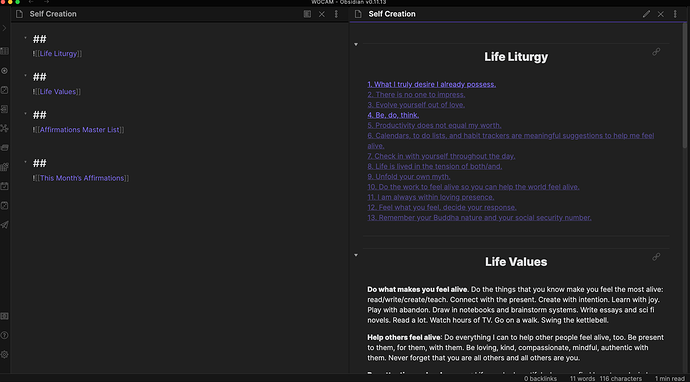Open link 'Unfold your own myth'

409,177
